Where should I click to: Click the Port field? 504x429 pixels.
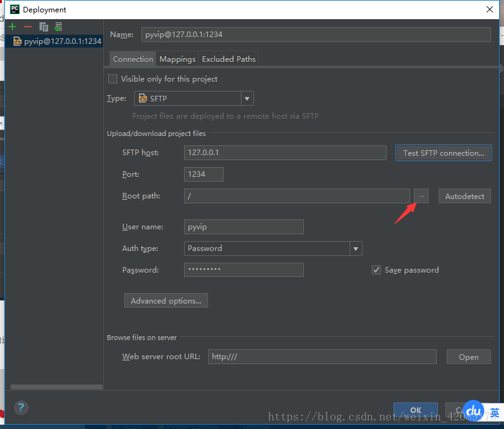pyautogui.click(x=203, y=174)
